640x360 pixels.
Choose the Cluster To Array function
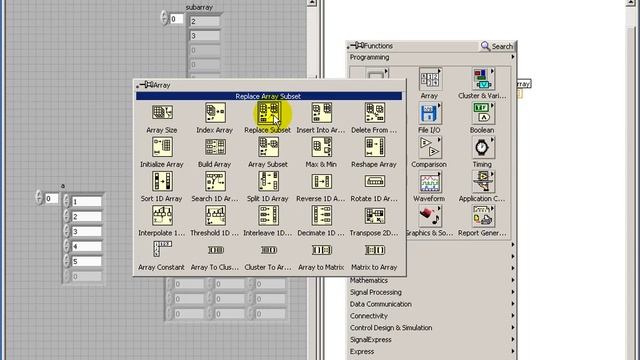(268, 250)
